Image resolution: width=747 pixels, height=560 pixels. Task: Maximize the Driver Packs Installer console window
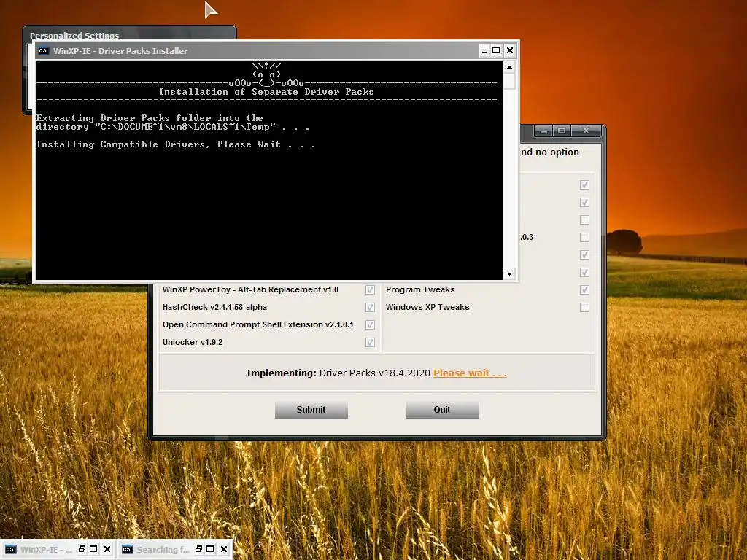(x=496, y=50)
